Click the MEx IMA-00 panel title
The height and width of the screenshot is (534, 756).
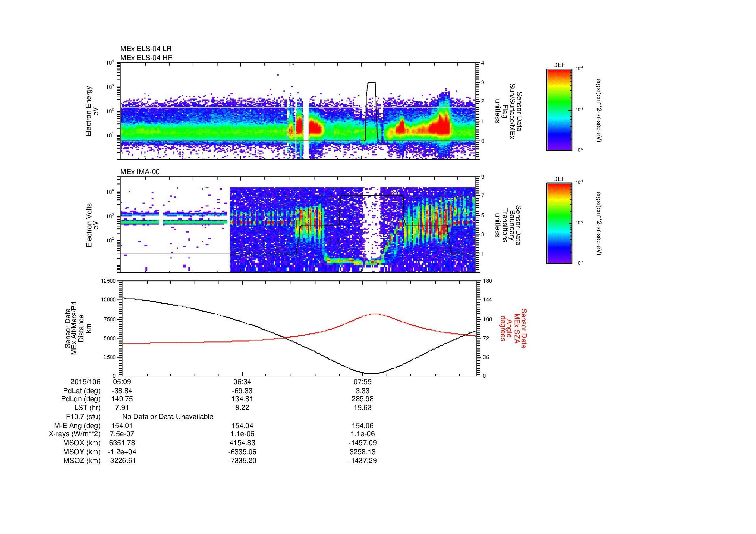(x=140, y=172)
